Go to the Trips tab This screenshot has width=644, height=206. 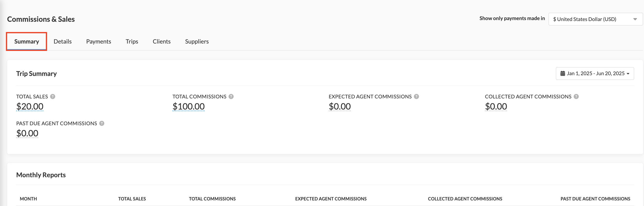[x=132, y=41]
